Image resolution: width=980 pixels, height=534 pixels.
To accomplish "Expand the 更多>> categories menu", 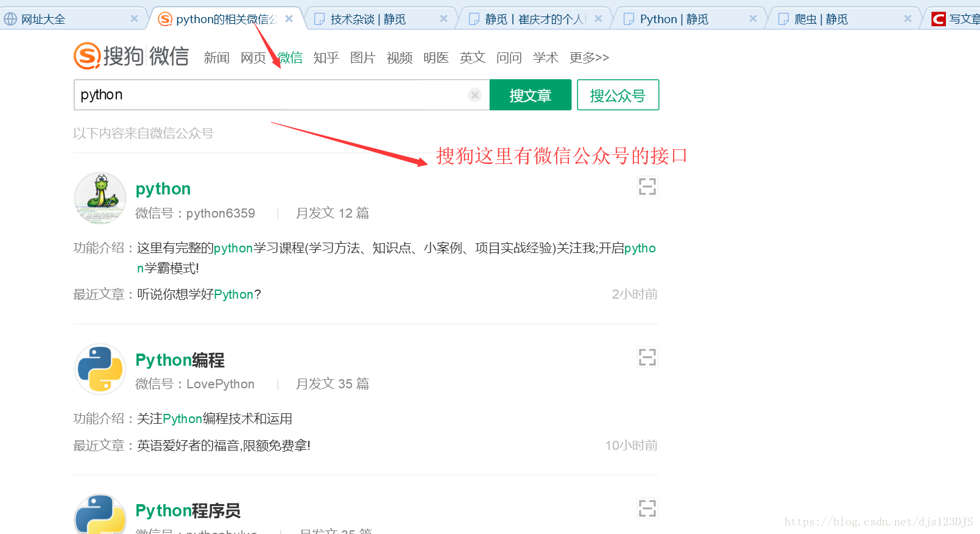I will 589,58.
